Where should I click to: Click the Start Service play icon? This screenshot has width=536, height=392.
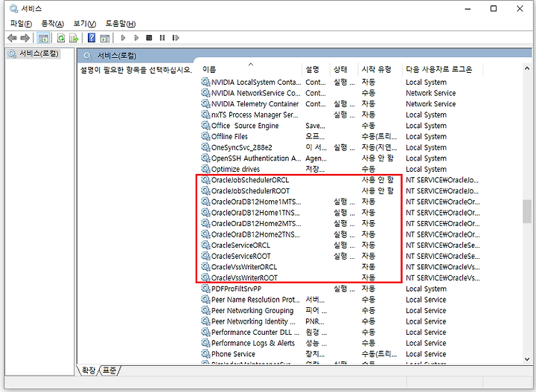click(124, 38)
